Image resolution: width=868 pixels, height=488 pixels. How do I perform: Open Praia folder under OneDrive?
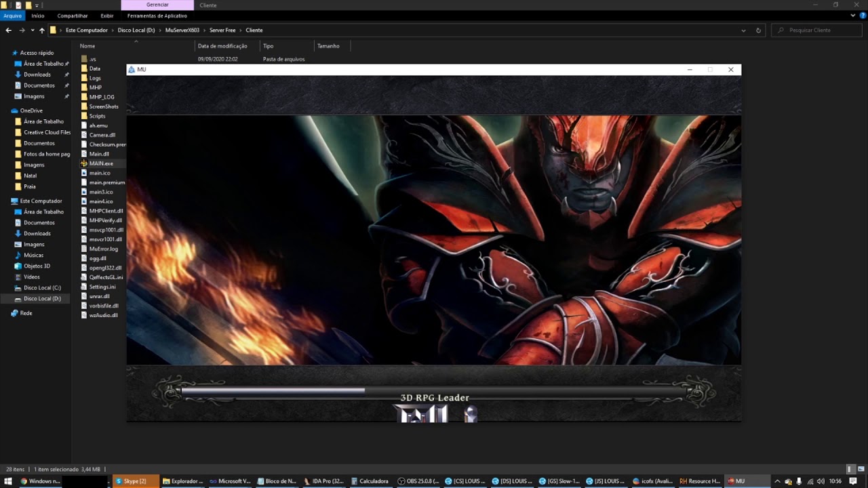click(30, 186)
